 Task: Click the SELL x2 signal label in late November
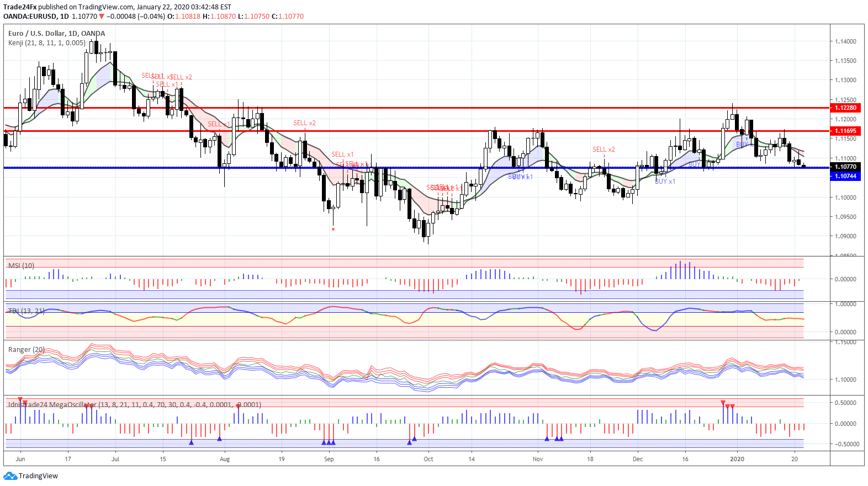point(604,149)
